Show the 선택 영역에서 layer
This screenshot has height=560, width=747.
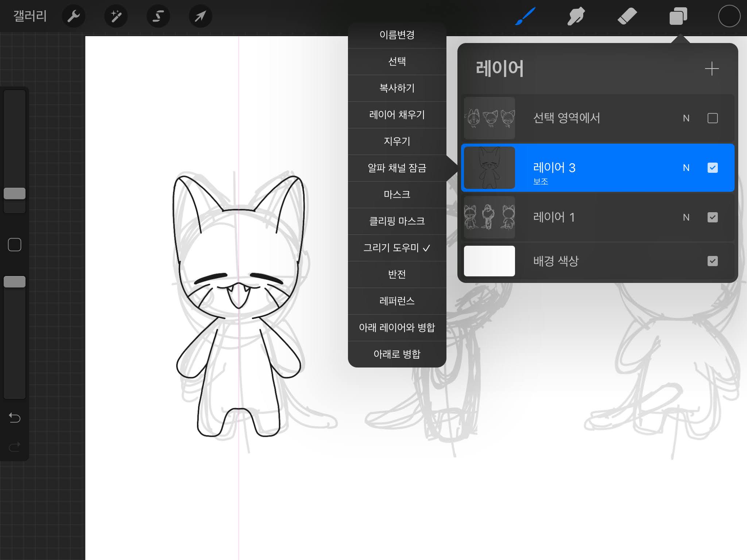pyautogui.click(x=712, y=118)
